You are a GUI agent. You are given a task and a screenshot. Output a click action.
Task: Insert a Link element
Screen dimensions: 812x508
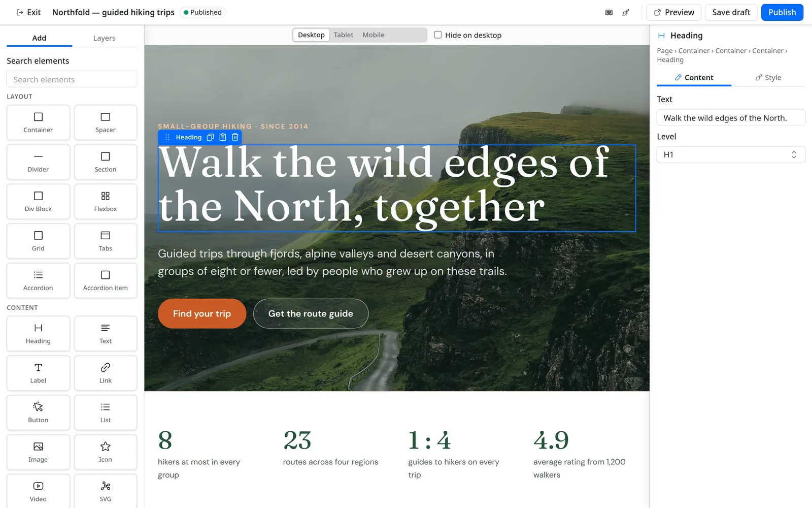[x=106, y=373]
